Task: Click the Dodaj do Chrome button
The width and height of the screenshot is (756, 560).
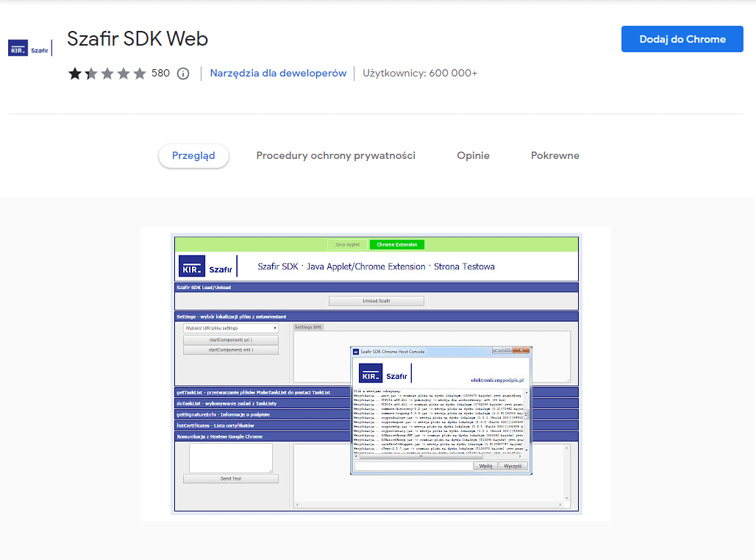Action: click(x=682, y=39)
